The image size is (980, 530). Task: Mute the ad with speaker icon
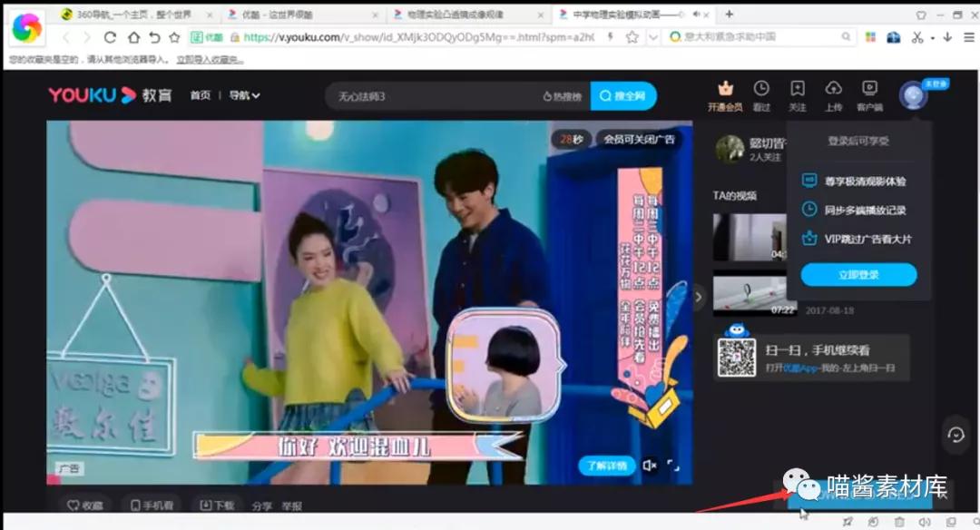tap(649, 466)
